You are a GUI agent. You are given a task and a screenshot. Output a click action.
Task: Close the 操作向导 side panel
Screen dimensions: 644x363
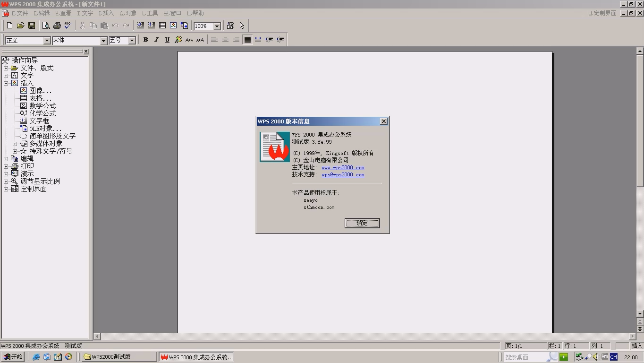point(86,51)
